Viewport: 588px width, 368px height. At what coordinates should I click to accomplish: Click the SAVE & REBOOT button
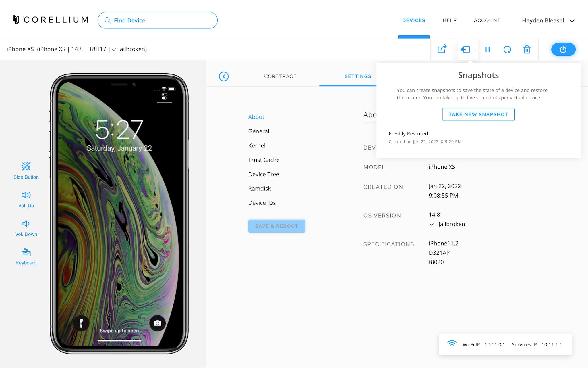coord(277,226)
